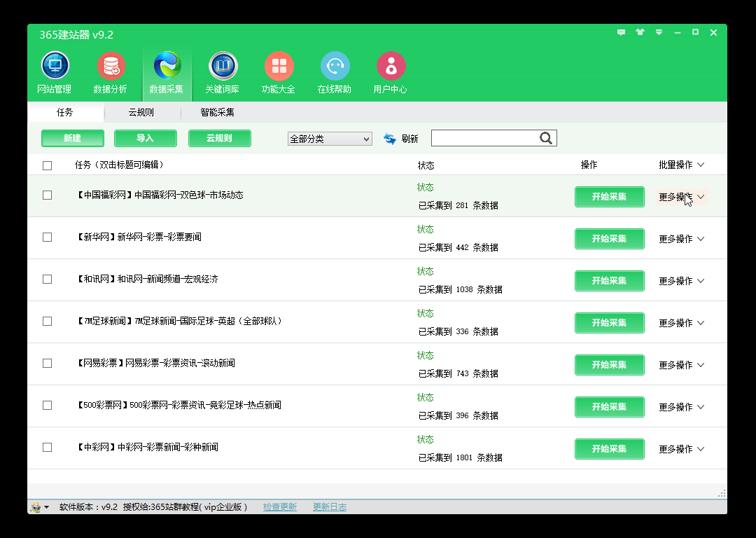Viewport: 756px width, 538px height.
Task: Check the 和讯网 task checkbox
Action: tap(48, 279)
